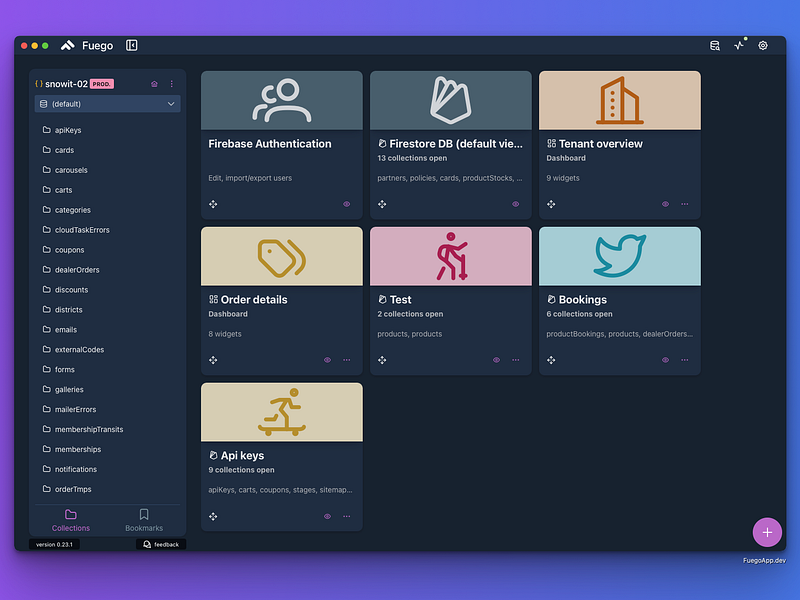This screenshot has height=600, width=800.
Task: Click the move handle on Firebase Authentication card
Action: [x=213, y=204]
